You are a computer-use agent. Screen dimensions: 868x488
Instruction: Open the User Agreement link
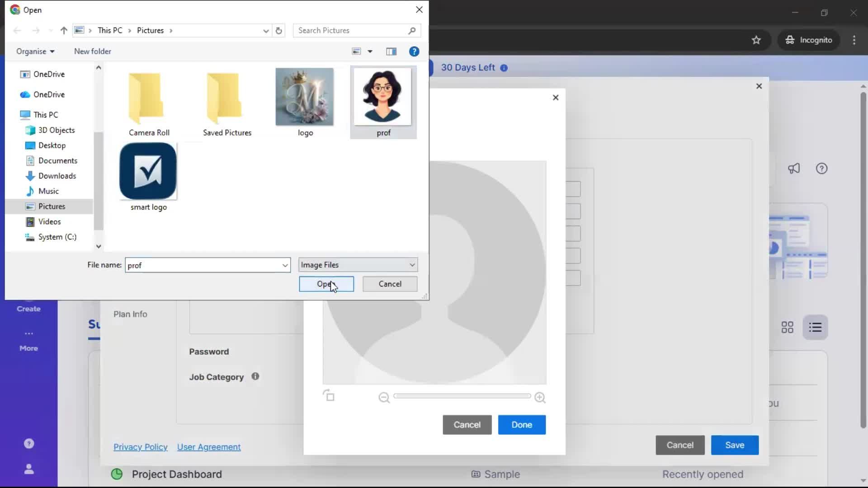coord(208,447)
